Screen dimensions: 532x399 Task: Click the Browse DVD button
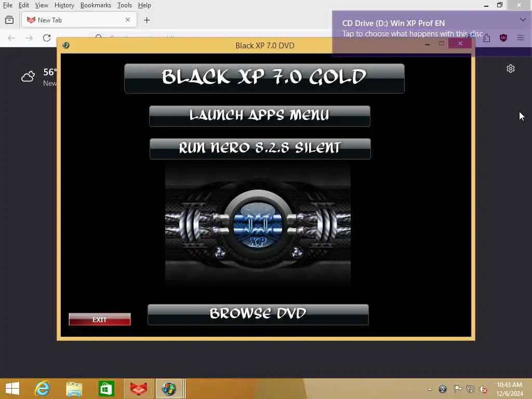258,314
